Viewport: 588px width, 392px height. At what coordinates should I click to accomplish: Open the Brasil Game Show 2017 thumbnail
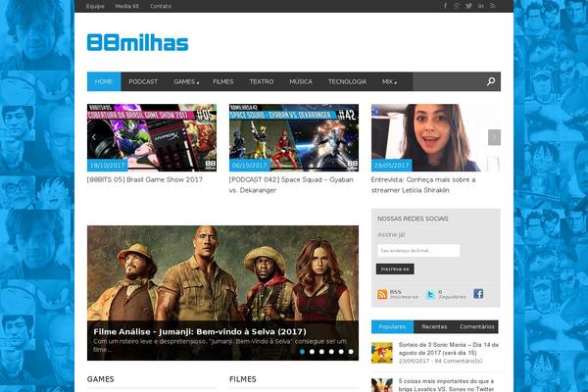click(152, 137)
